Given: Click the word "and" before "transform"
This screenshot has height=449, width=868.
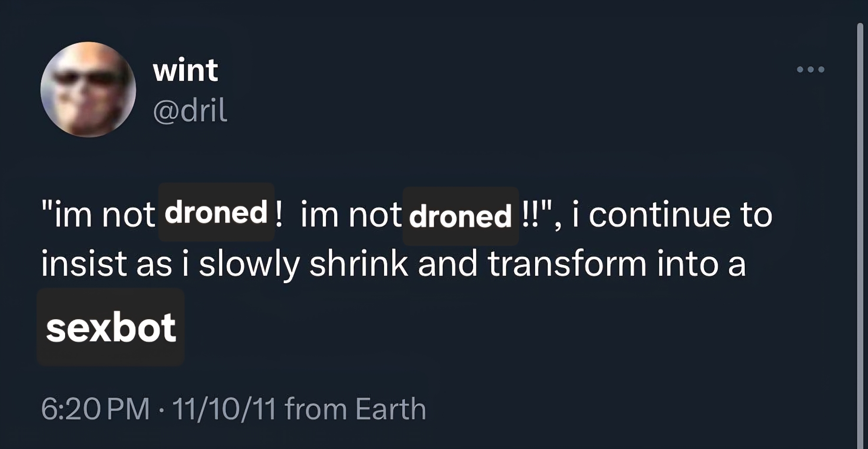Looking at the screenshot, I should pos(447,264).
